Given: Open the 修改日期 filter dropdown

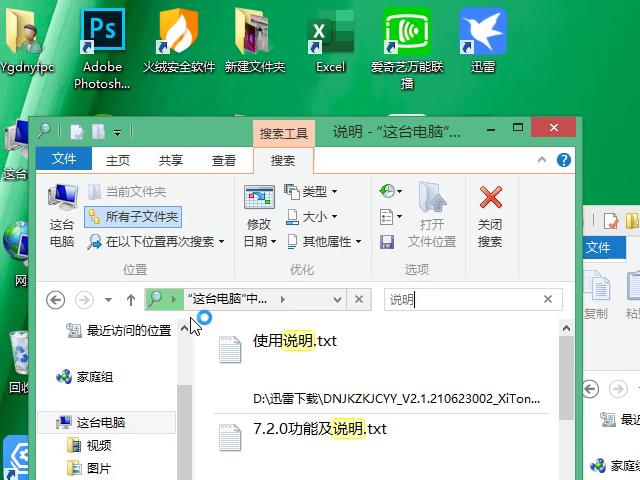Looking at the screenshot, I should point(259,216).
